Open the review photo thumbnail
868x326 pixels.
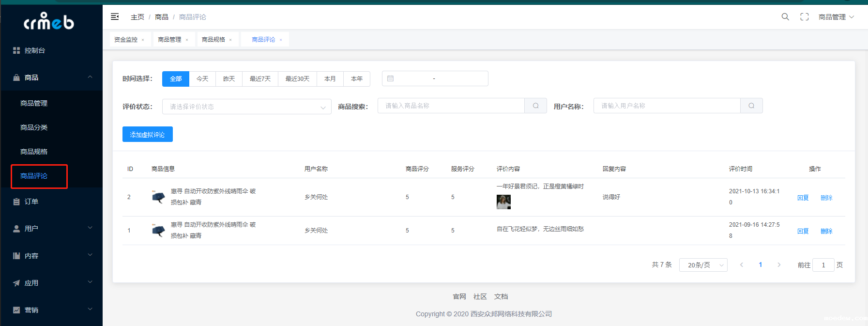point(503,202)
